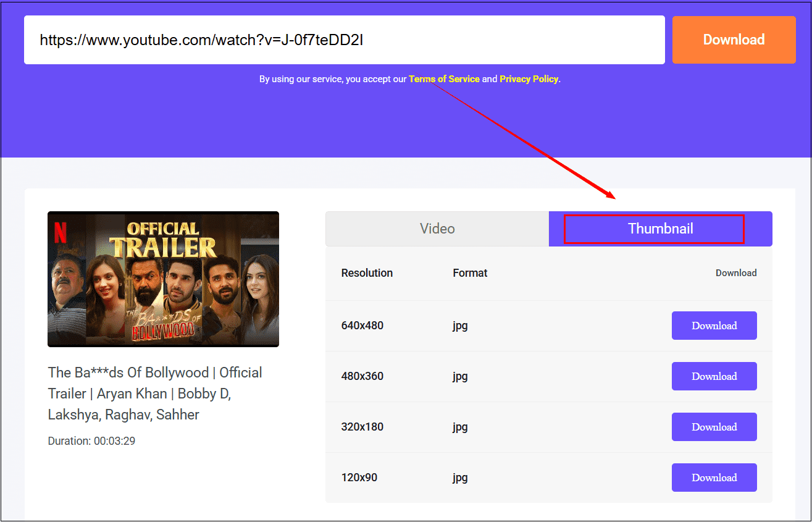812x522 pixels.
Task: Click the Format column header
Action: pos(470,273)
